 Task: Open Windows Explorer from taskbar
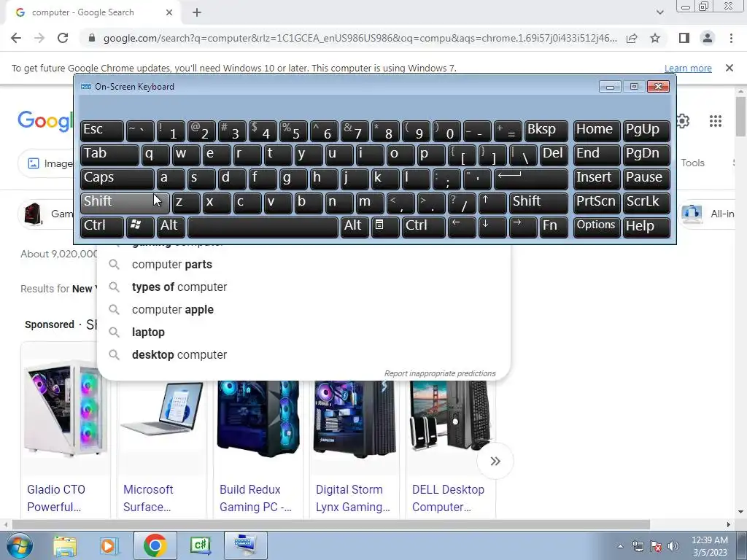[x=65, y=546]
